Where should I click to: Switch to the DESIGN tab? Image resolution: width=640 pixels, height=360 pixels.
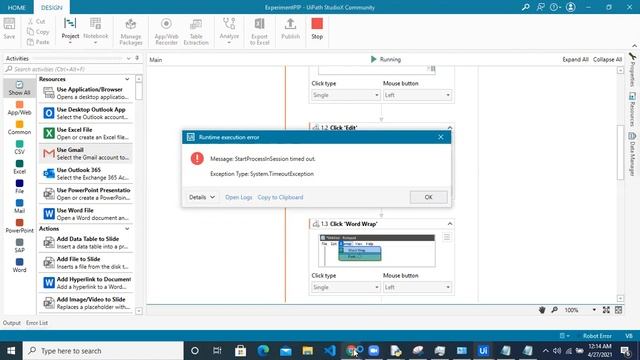point(52,7)
